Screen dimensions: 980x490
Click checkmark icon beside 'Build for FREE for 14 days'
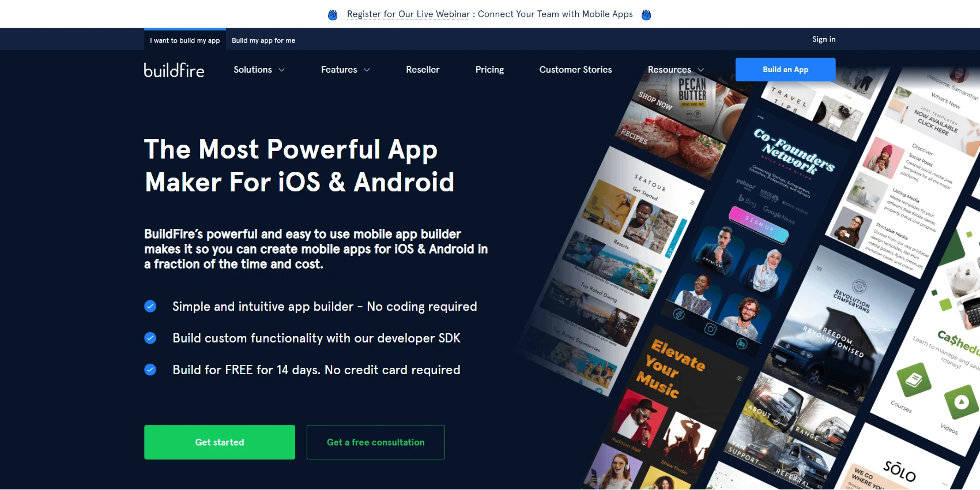pos(150,370)
